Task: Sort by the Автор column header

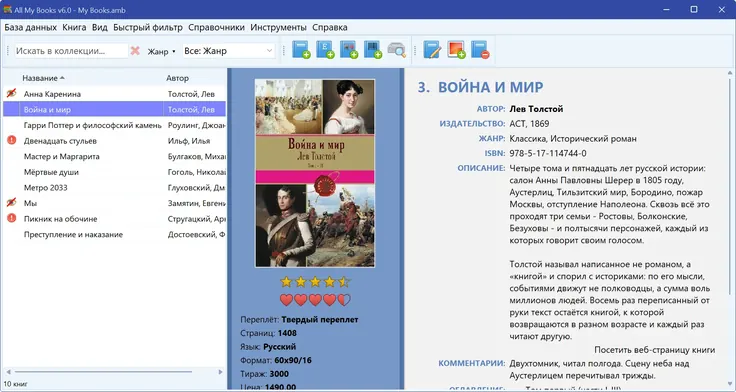Action: pos(177,78)
